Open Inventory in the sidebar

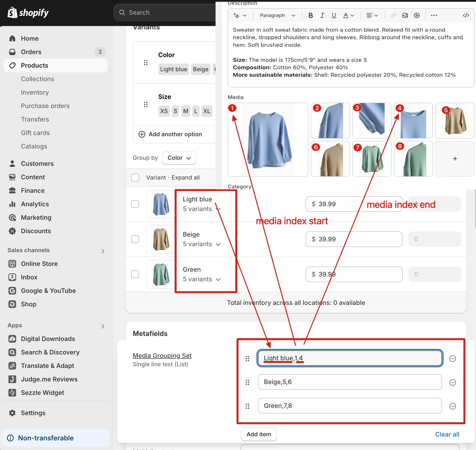(35, 92)
